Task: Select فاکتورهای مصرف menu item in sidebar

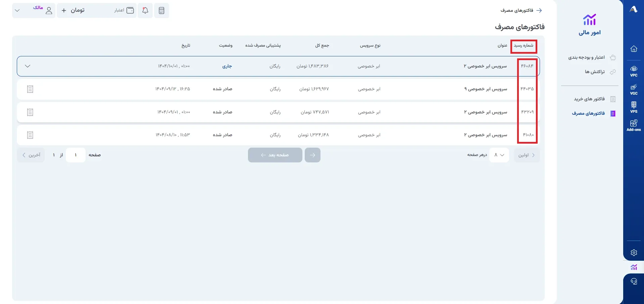Action: 594,113
